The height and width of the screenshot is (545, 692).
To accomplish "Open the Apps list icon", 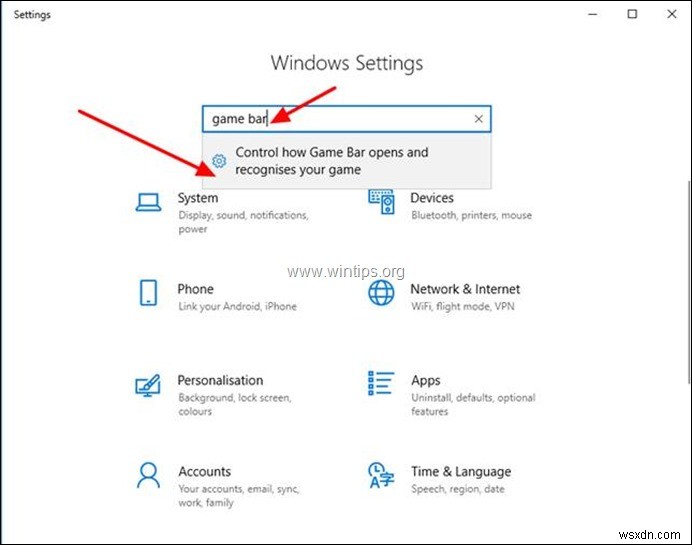I will 381,383.
